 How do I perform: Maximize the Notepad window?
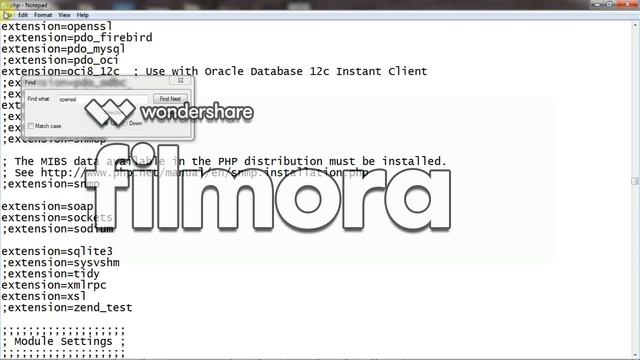pyautogui.click(x=610, y=4)
